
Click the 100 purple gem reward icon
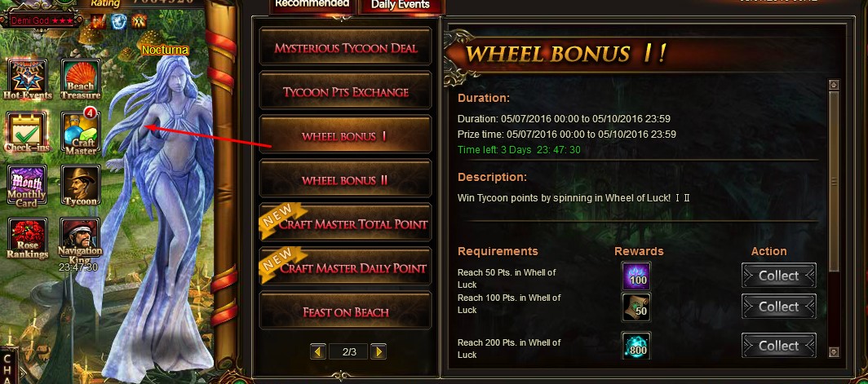click(x=636, y=276)
